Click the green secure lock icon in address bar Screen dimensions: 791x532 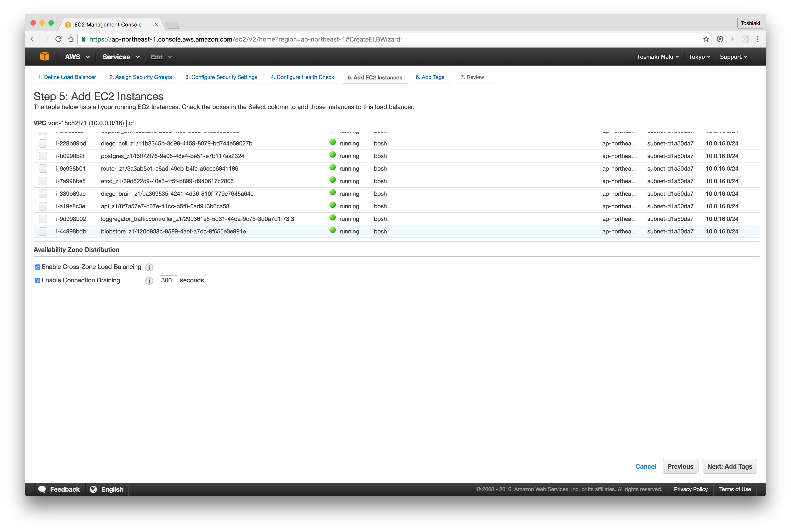(83, 39)
